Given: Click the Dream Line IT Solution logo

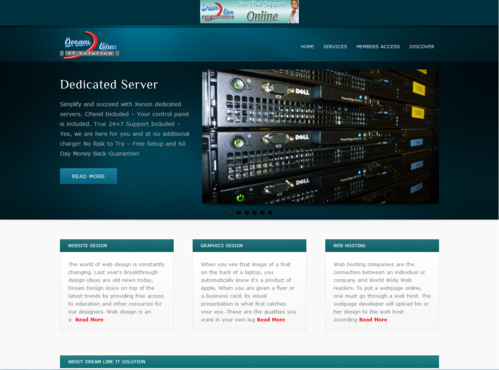Looking at the screenshot, I should point(89,45).
